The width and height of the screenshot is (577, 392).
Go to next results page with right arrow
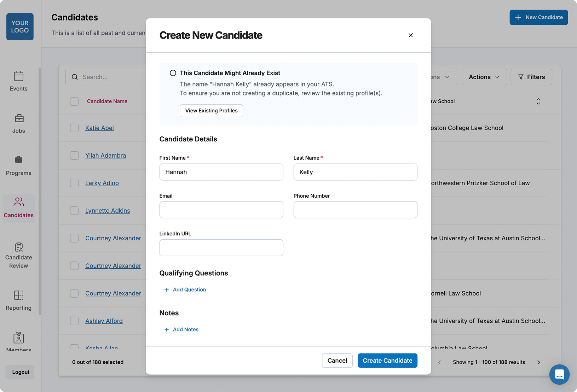(538, 362)
